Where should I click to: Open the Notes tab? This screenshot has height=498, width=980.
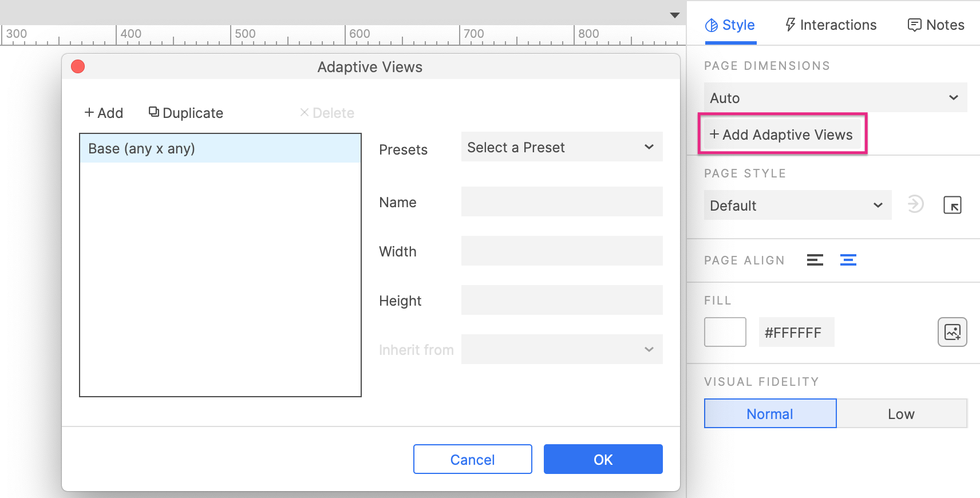click(x=936, y=25)
